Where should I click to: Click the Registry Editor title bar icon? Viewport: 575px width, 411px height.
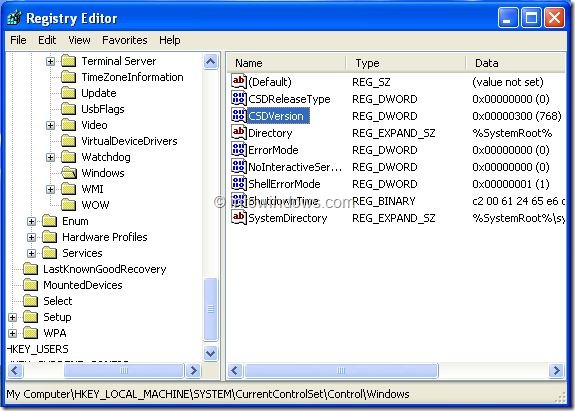pos(14,18)
